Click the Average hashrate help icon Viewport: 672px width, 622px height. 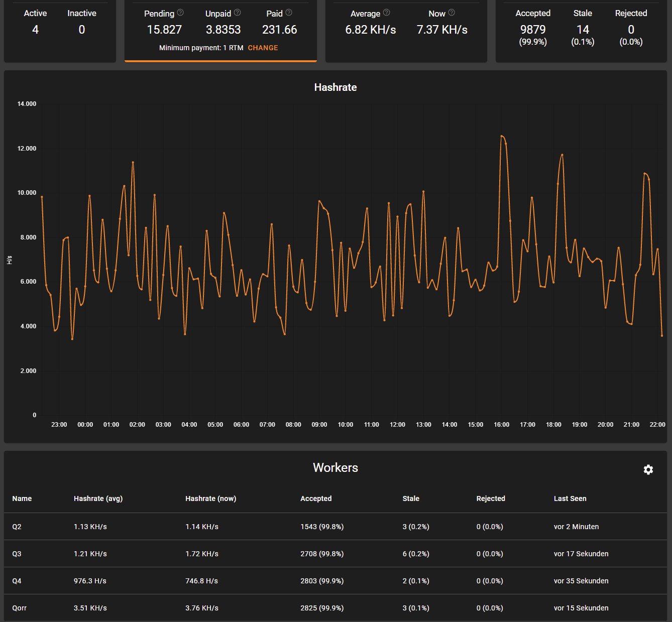[x=386, y=13]
